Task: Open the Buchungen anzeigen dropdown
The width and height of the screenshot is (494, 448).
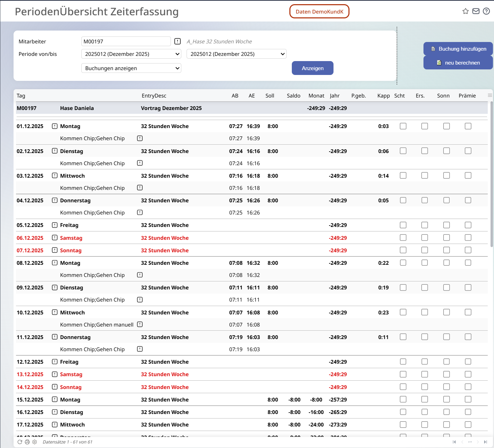Action: tap(131, 68)
